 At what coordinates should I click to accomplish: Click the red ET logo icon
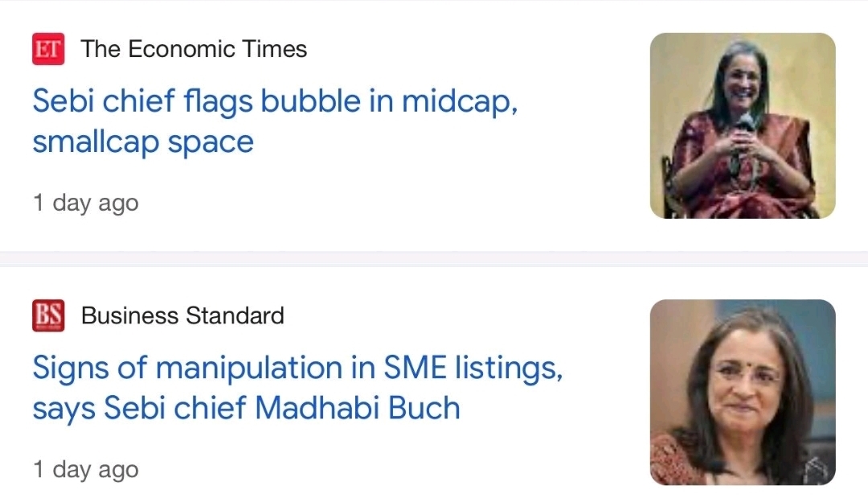click(48, 49)
